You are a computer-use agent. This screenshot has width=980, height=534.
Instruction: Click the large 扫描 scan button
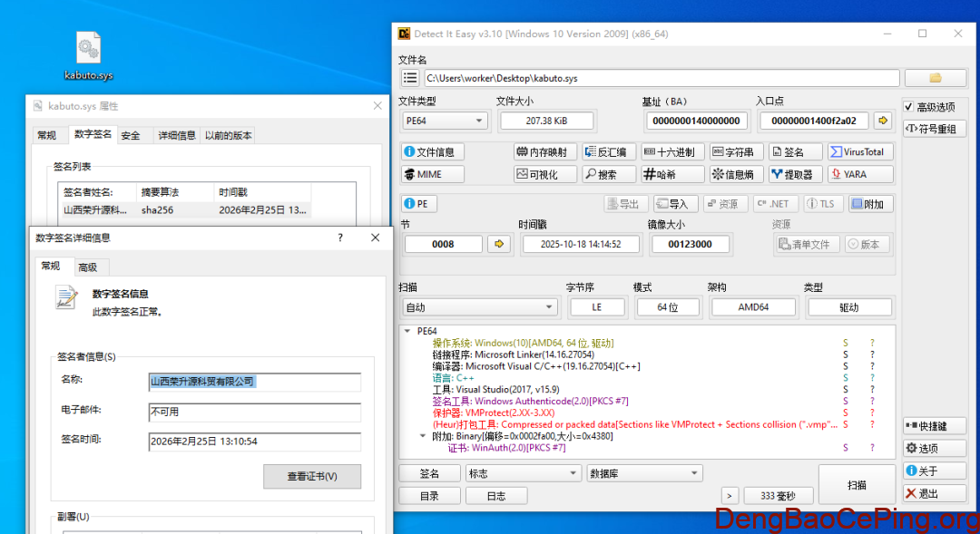coord(857,485)
